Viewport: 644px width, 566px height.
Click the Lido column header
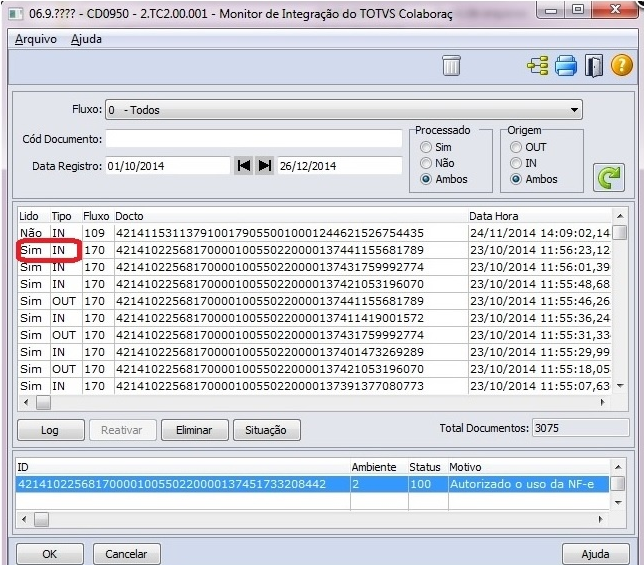tap(34, 216)
